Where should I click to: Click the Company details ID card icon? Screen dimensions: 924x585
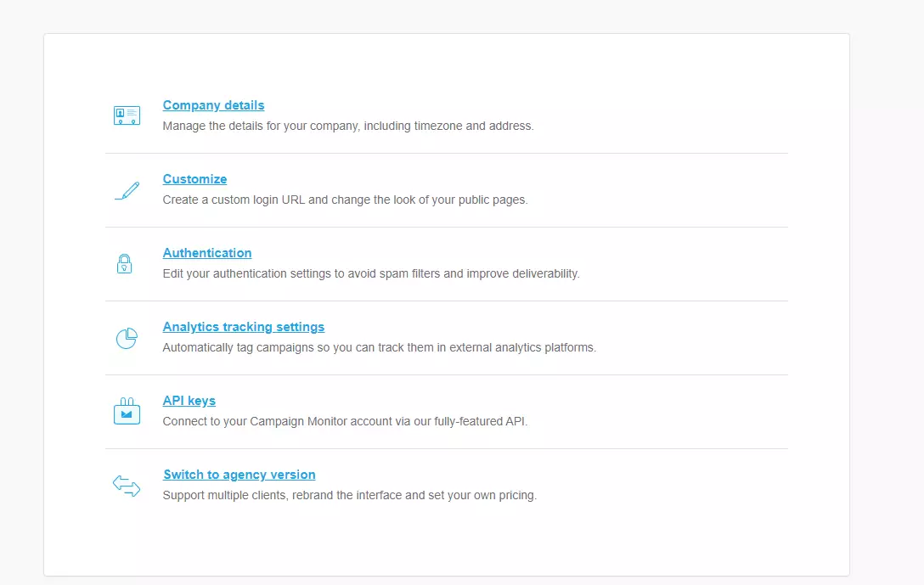pos(127,115)
